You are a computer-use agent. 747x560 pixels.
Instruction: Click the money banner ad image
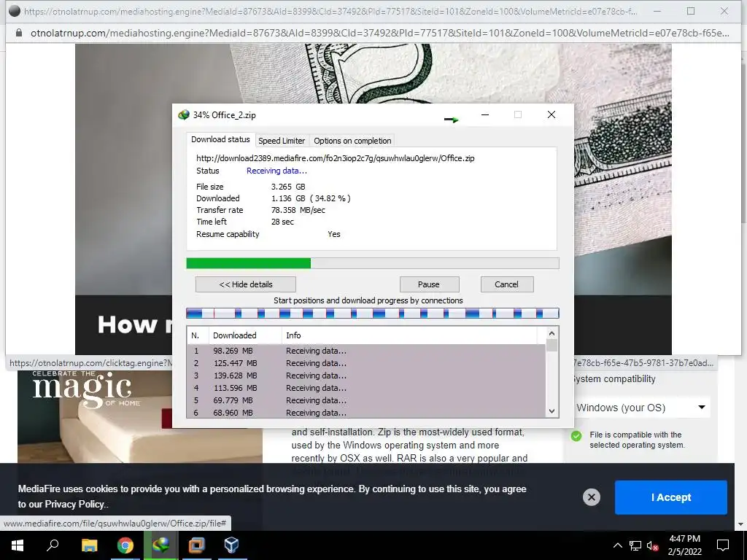[x=373, y=169]
